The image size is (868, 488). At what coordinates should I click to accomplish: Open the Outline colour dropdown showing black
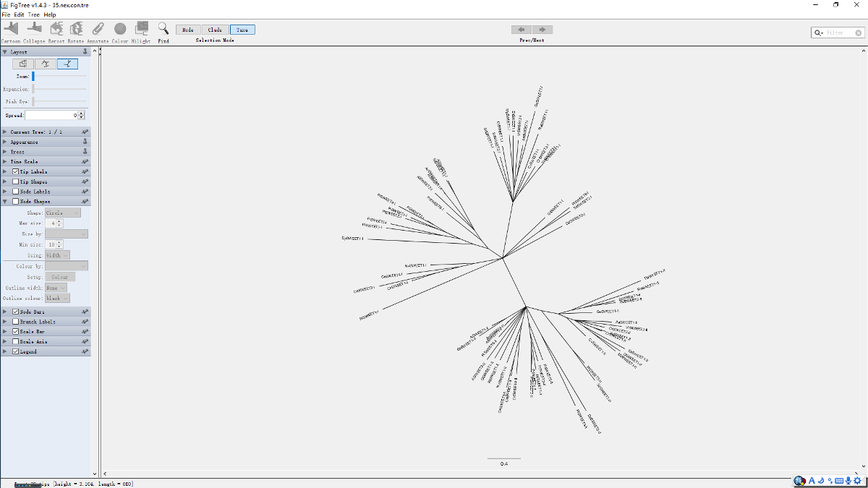[57, 298]
